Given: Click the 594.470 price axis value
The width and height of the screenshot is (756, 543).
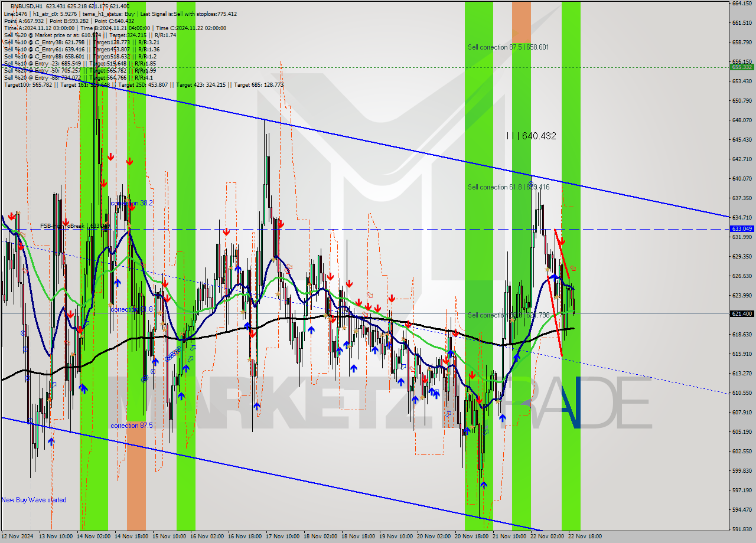Looking at the screenshot, I should (x=742, y=509).
